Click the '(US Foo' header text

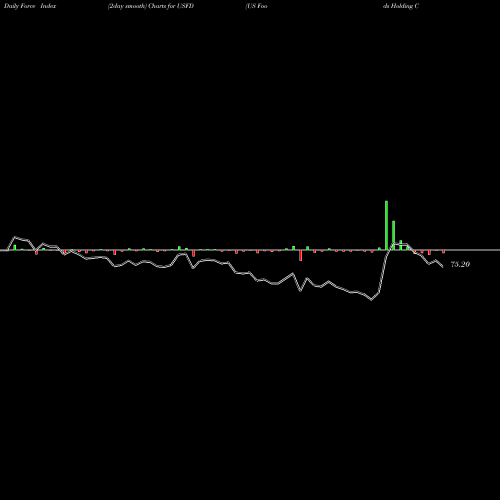point(256,6)
